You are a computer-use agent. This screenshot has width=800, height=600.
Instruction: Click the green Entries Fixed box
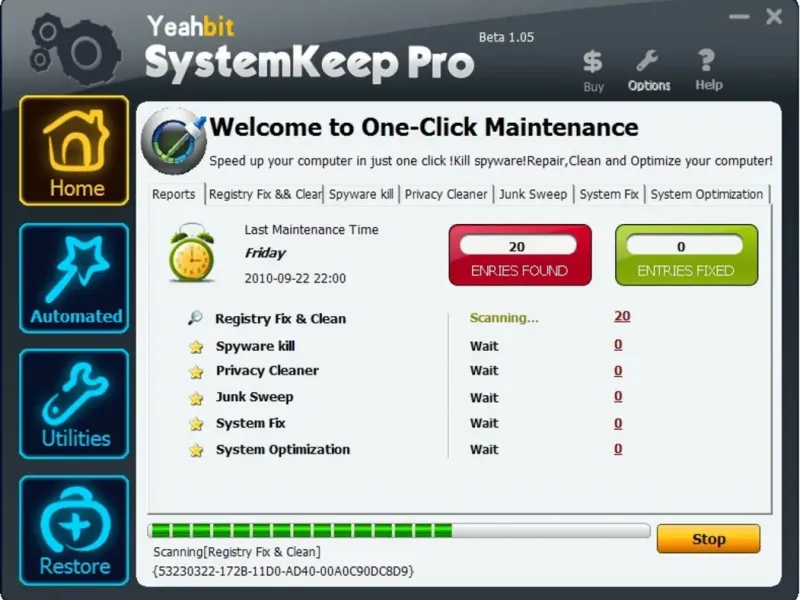[686, 255]
